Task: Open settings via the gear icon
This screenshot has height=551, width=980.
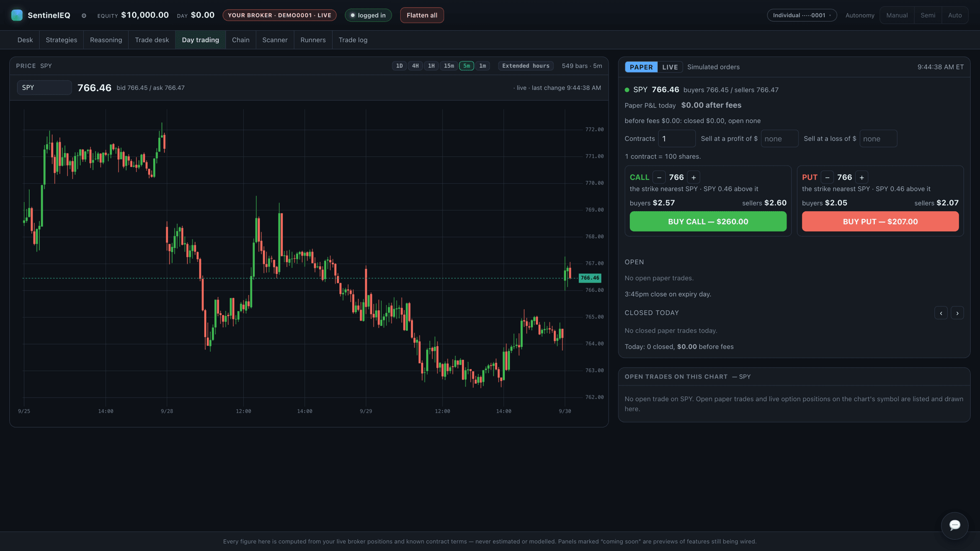Action: (84, 16)
